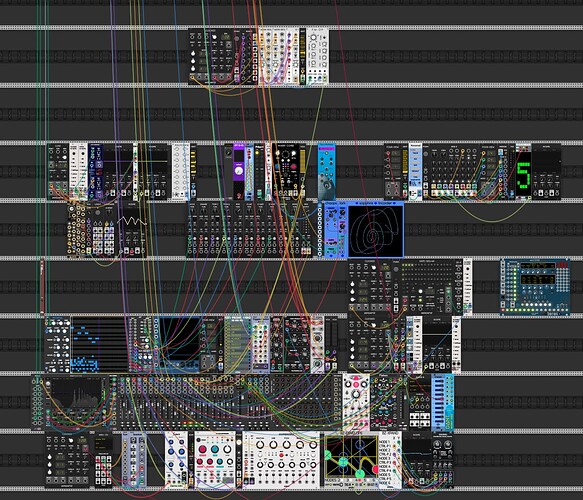583x500 pixels.
Task: Click the bright blue striped module panel
Action: coord(442,402)
